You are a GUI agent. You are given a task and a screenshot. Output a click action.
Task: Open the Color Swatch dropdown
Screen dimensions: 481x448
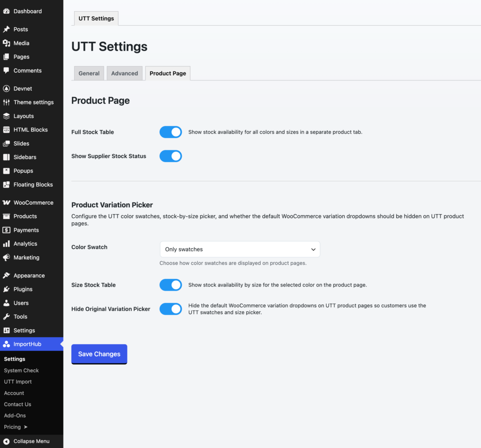240,249
